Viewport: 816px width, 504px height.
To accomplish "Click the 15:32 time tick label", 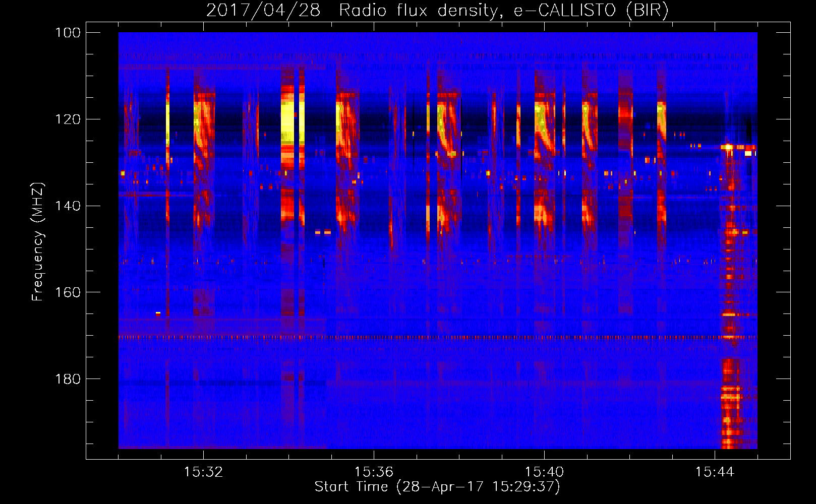I will click(203, 472).
